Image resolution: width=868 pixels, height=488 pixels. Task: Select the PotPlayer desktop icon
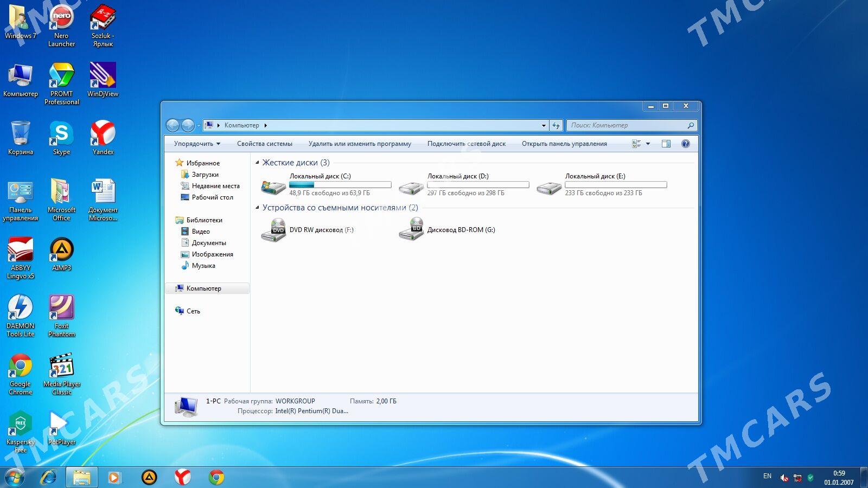pyautogui.click(x=61, y=428)
